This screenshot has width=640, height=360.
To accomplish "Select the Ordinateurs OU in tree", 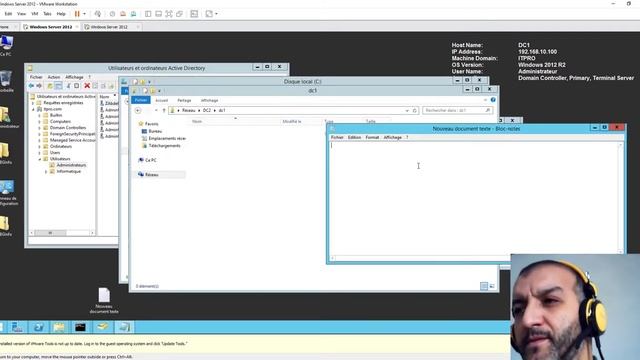I will coord(61,147).
